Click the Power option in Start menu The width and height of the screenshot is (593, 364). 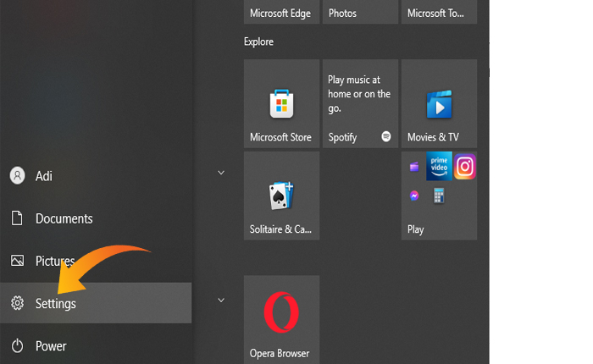tap(51, 345)
